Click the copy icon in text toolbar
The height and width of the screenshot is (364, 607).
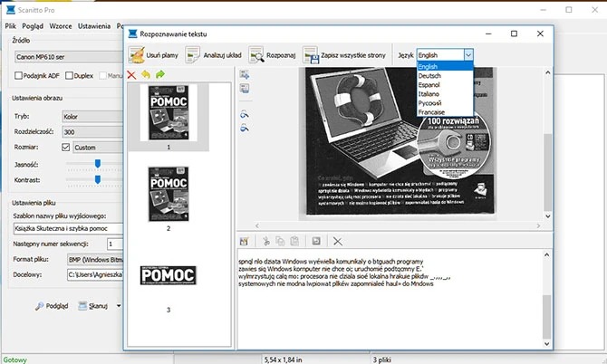280,242
